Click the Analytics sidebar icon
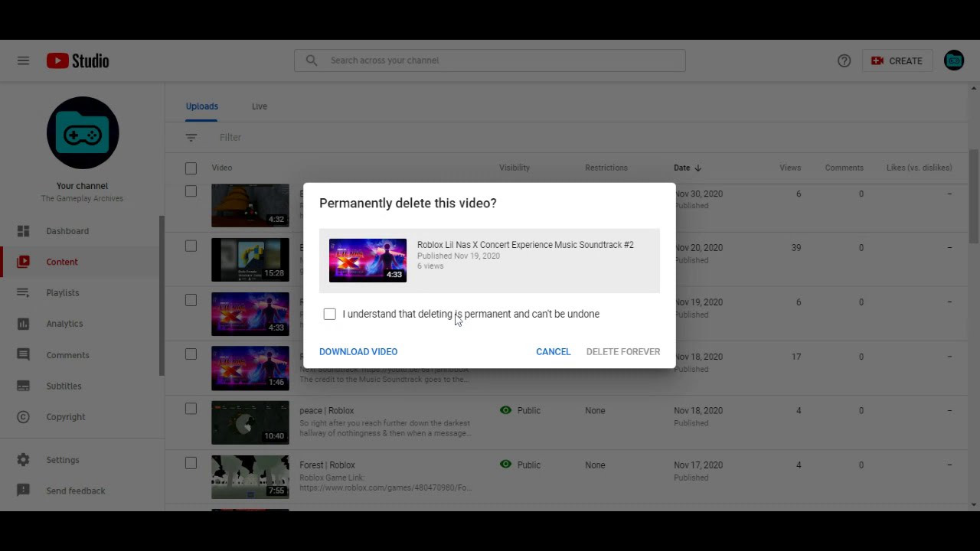Image resolution: width=980 pixels, height=551 pixels. point(23,324)
